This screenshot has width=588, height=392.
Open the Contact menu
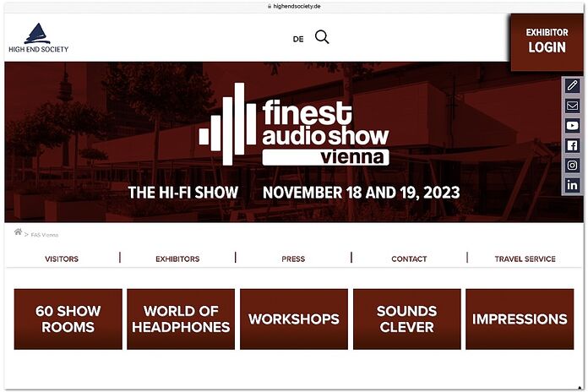[409, 259]
